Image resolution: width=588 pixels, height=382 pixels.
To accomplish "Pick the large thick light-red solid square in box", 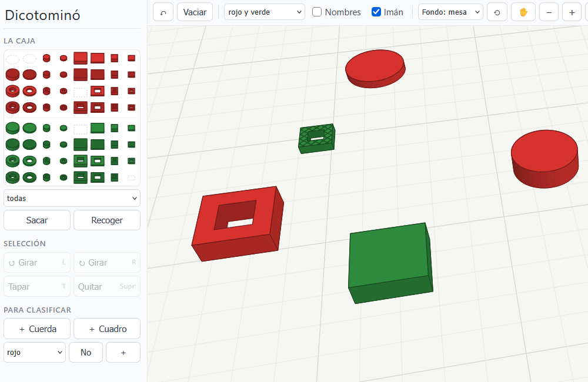I will tap(80, 58).
